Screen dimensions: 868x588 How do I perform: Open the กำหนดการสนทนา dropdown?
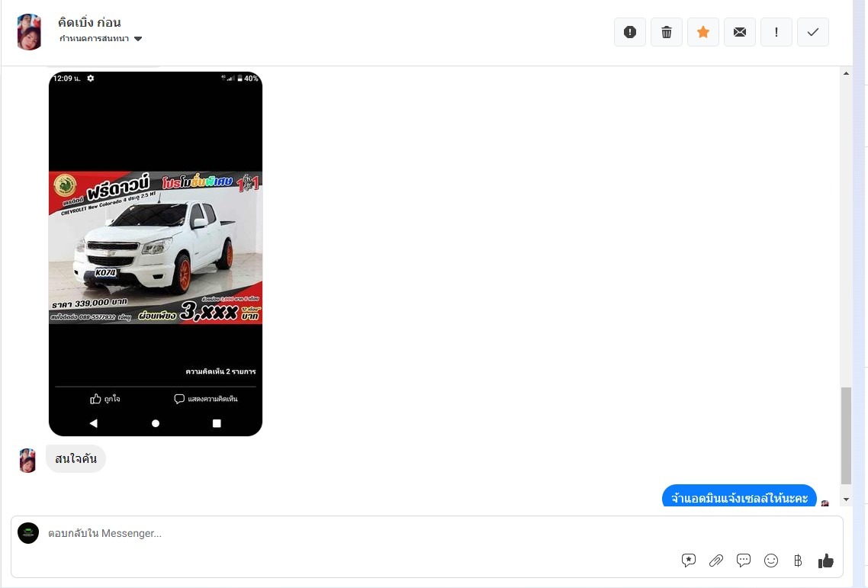101,38
